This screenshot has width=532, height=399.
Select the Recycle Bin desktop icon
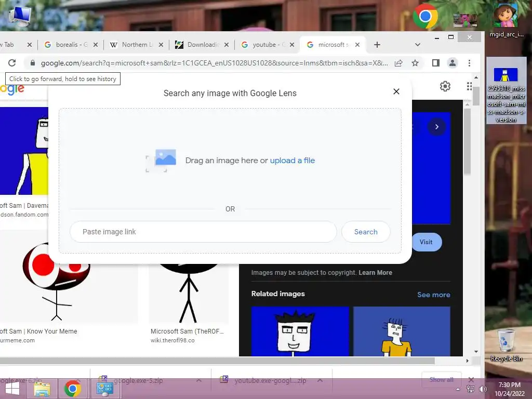pyautogui.click(x=506, y=344)
